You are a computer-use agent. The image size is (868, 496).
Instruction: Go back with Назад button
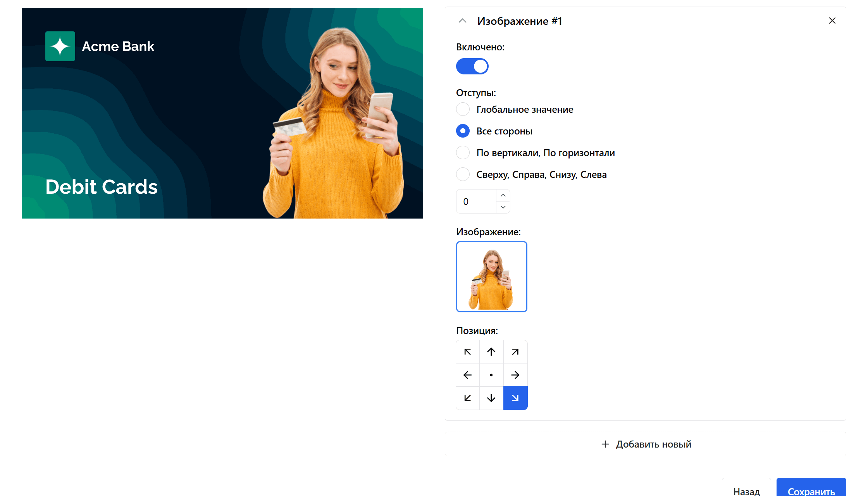click(x=746, y=491)
